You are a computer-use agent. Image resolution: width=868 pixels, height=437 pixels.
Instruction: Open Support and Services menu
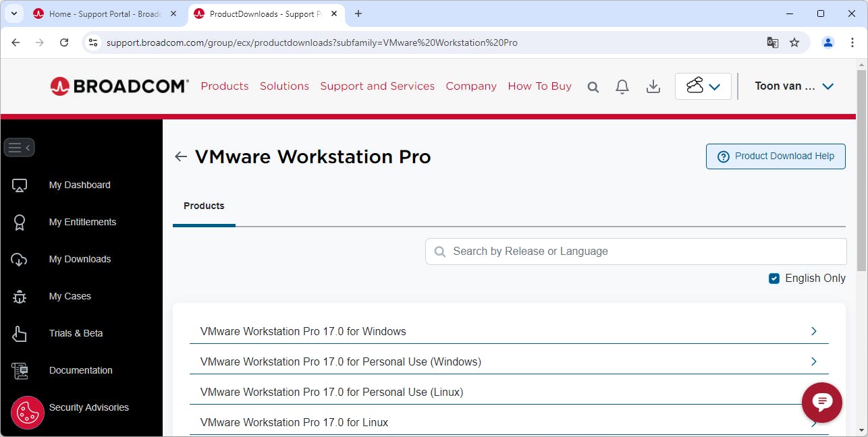point(377,86)
